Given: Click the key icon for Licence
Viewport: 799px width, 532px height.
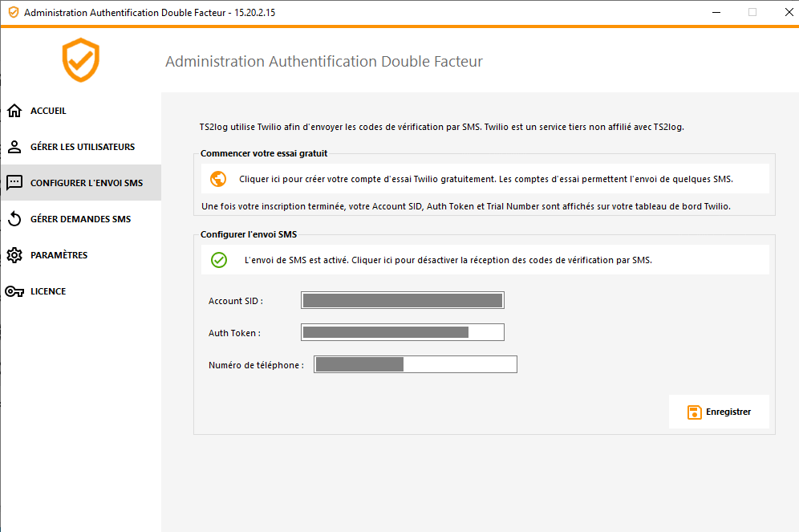Looking at the screenshot, I should [x=14, y=291].
